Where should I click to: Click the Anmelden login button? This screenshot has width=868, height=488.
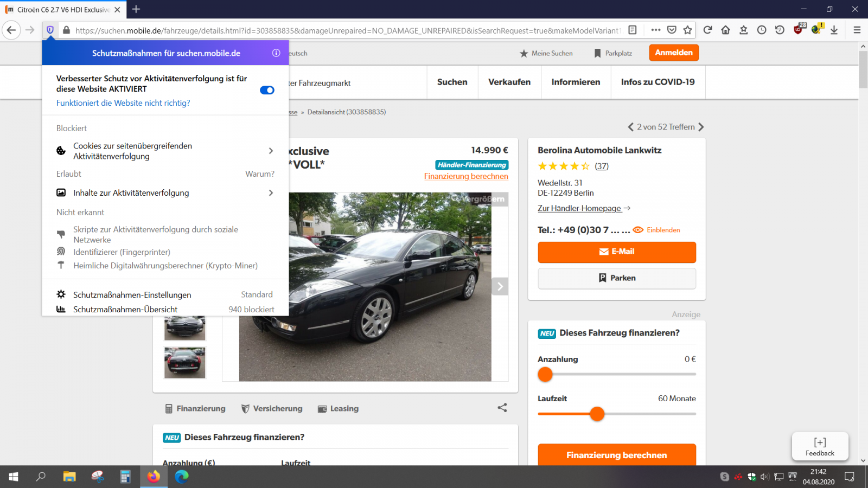click(x=674, y=53)
